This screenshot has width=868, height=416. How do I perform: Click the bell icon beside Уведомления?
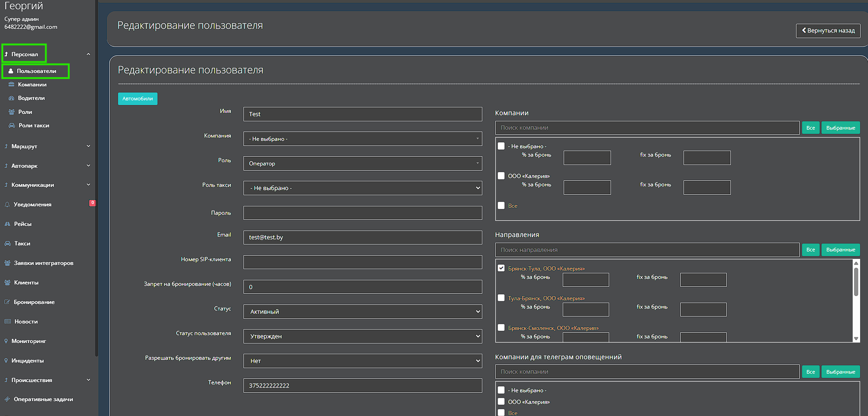[7, 205]
